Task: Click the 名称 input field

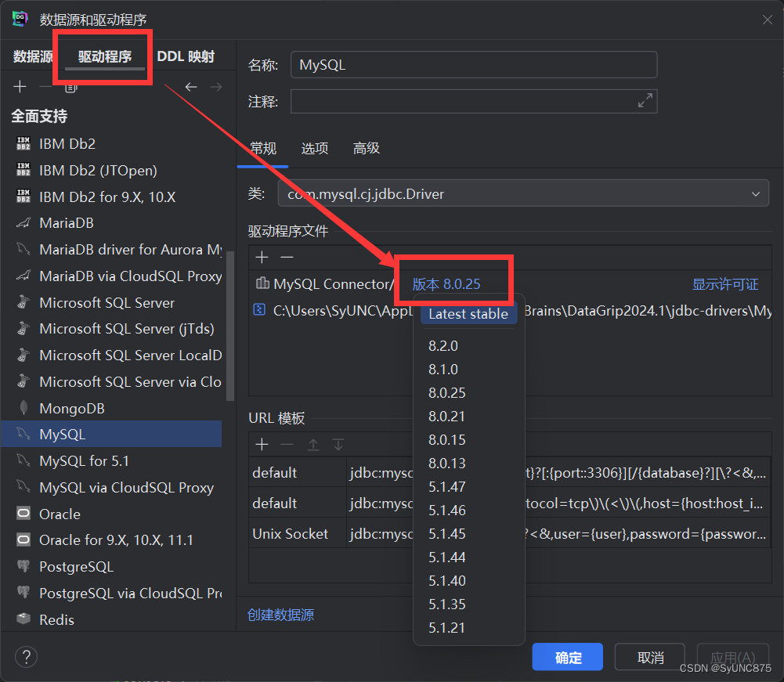Action: (474, 64)
